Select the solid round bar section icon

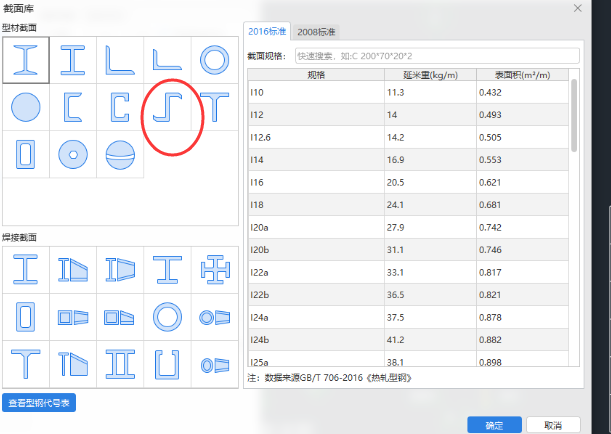[26, 107]
